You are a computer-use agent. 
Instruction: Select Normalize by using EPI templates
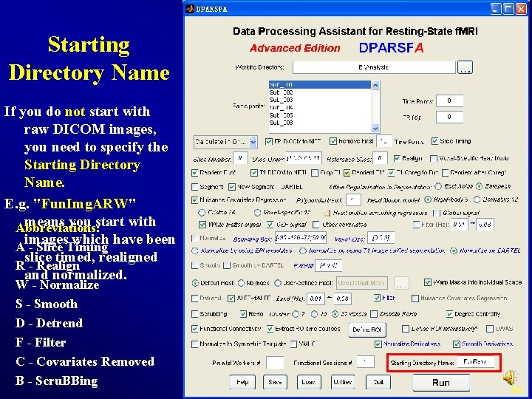click(195, 250)
